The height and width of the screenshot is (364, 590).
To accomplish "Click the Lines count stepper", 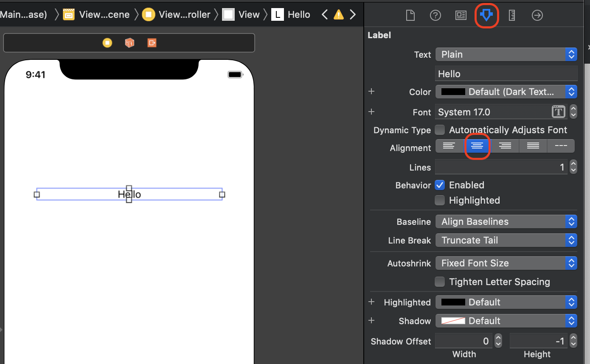I will 573,167.
